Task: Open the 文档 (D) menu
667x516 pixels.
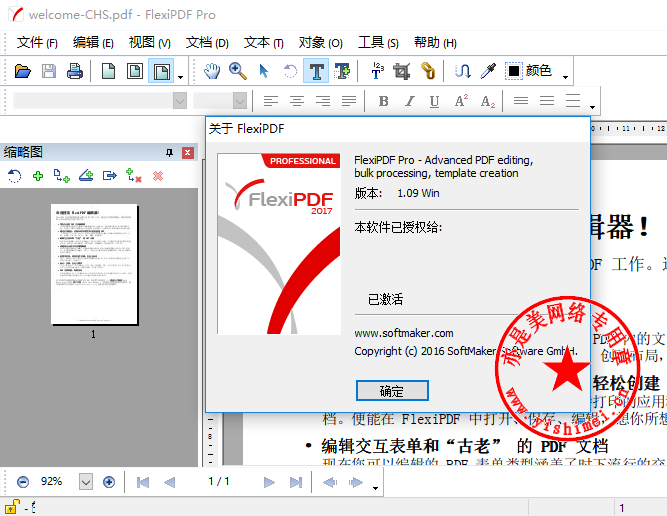Action: (x=207, y=43)
